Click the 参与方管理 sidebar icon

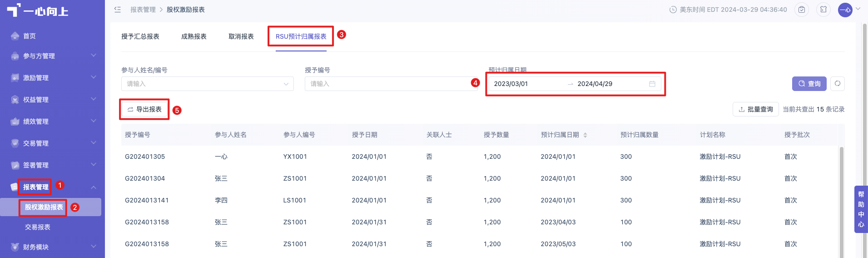(15, 56)
